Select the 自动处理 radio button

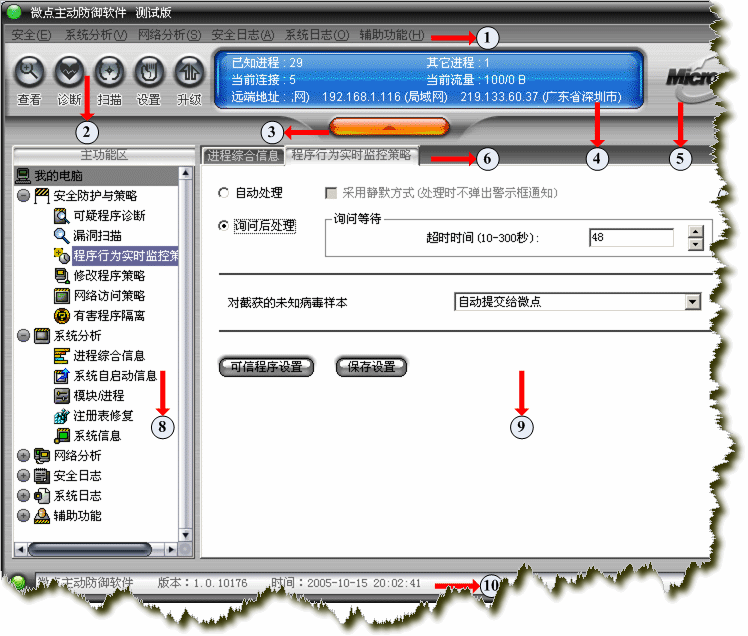[x=224, y=192]
